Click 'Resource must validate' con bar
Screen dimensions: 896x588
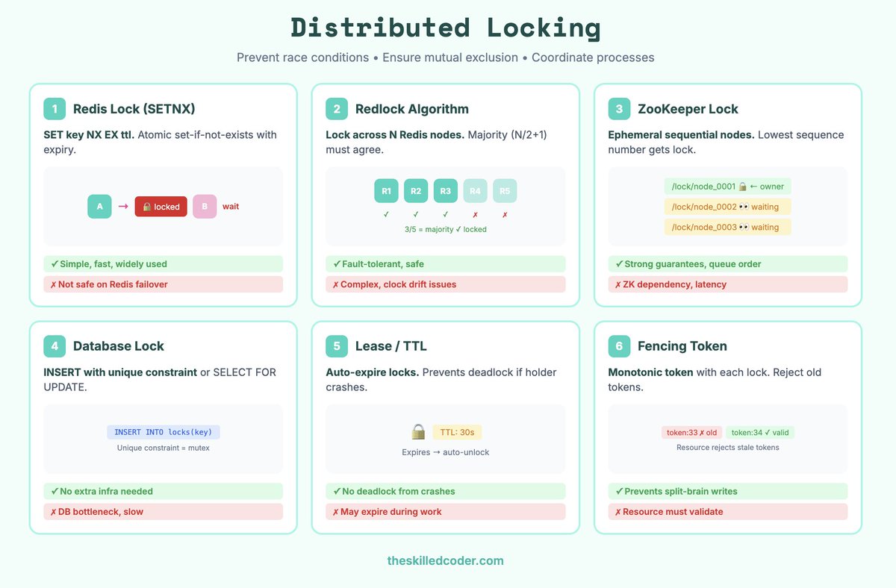728,511
